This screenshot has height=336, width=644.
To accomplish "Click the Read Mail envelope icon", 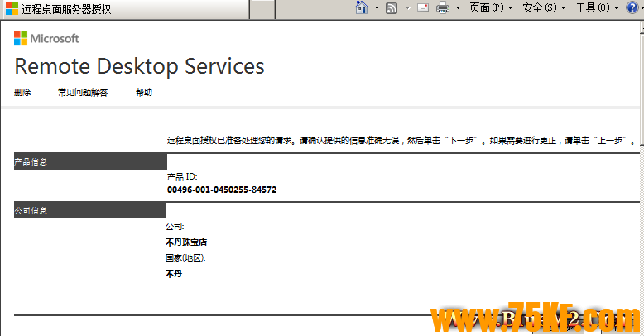I will click(423, 7).
